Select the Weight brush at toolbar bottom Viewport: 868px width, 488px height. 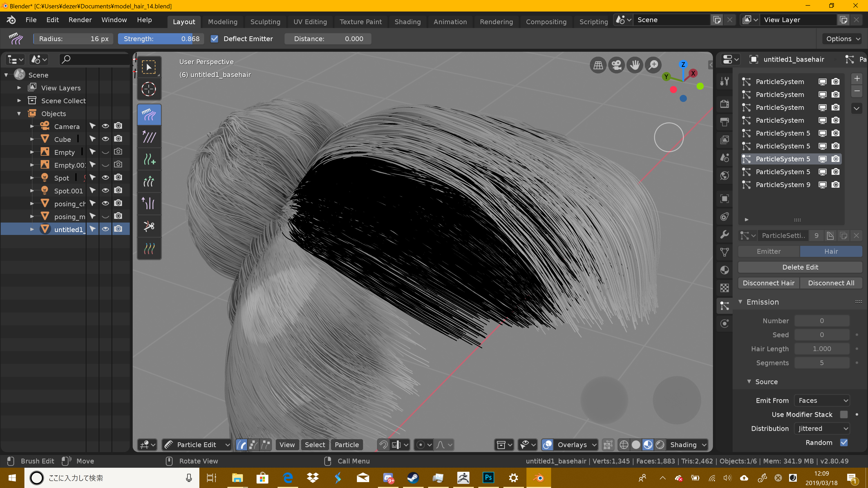pos(149,249)
